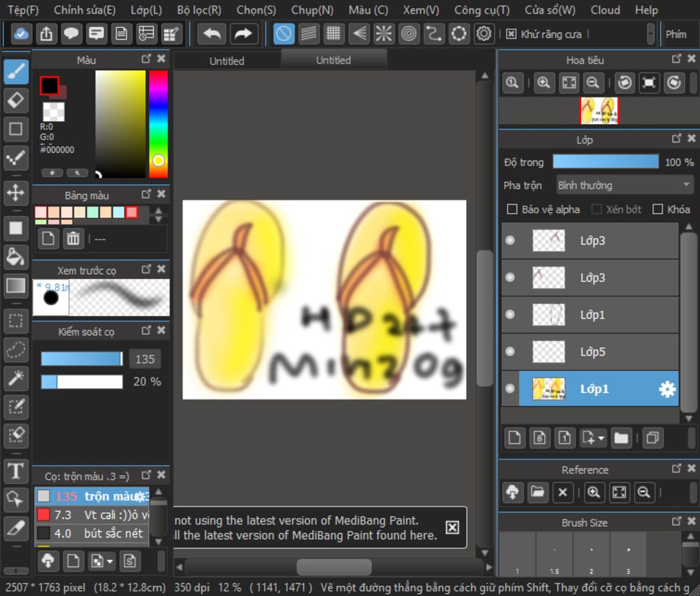
Task: Select the Text tool
Action: pos(16,471)
